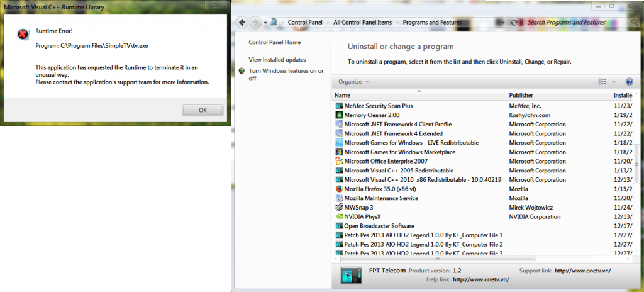Click the change view icon
The image size is (644, 292).
[x=602, y=81]
